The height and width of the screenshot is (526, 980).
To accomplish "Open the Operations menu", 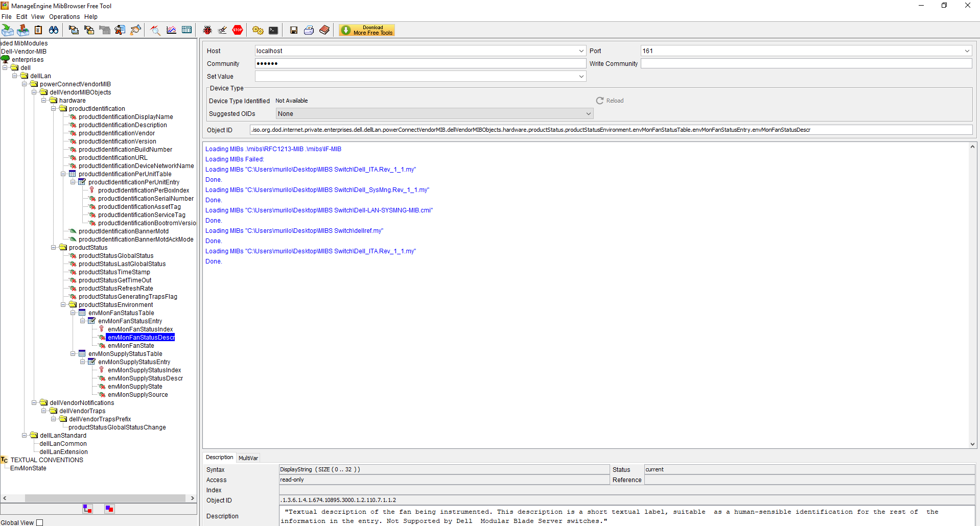I will click(64, 17).
